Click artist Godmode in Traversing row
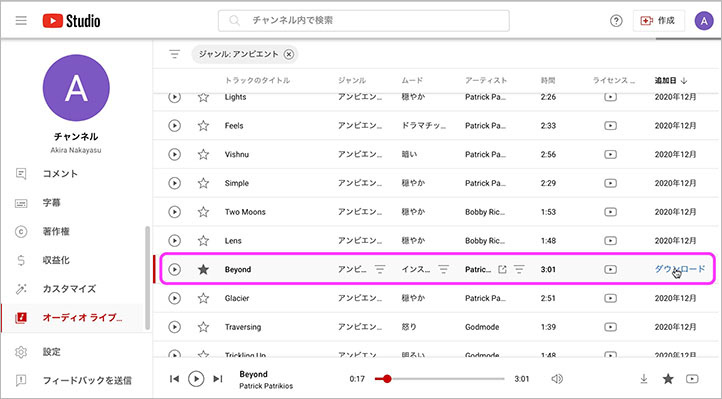The image size is (722, 399). click(x=482, y=327)
